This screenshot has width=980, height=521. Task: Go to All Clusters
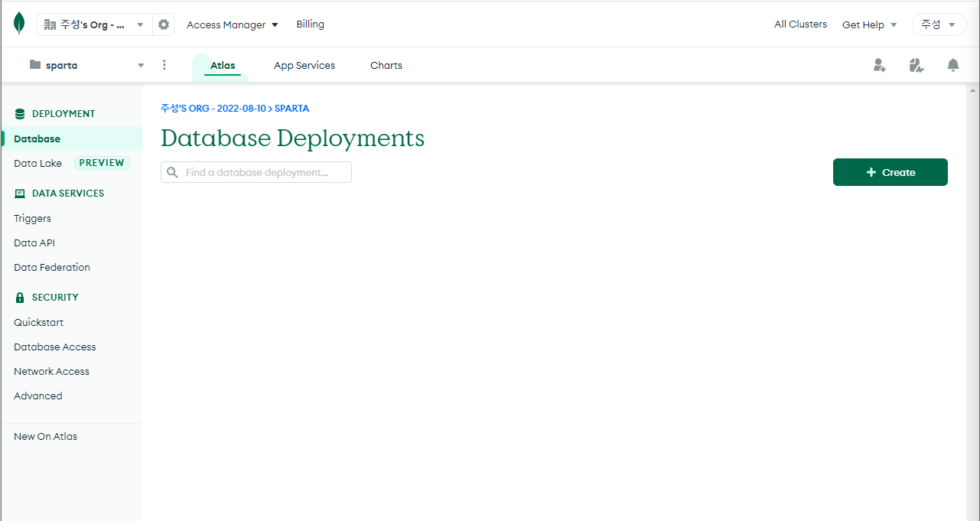click(800, 24)
